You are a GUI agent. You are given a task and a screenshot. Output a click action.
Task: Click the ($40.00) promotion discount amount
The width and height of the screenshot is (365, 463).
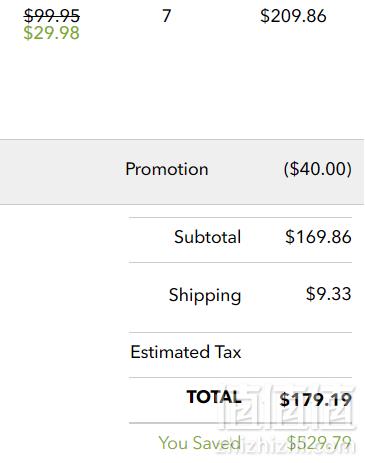[x=318, y=169]
